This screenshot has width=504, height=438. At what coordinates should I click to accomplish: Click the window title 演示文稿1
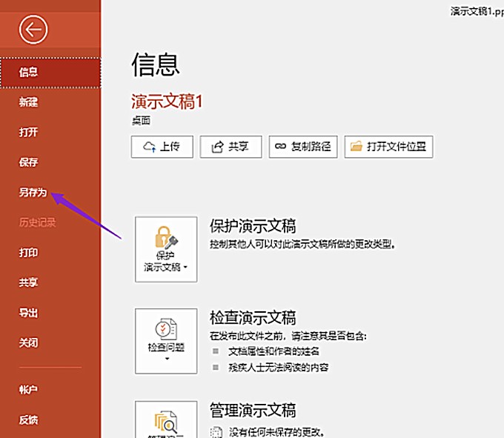pos(477,12)
